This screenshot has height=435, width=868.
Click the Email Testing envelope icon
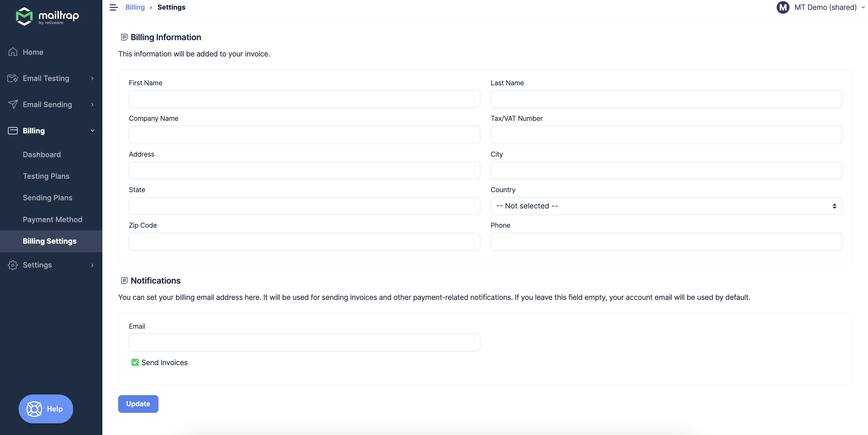coord(13,78)
